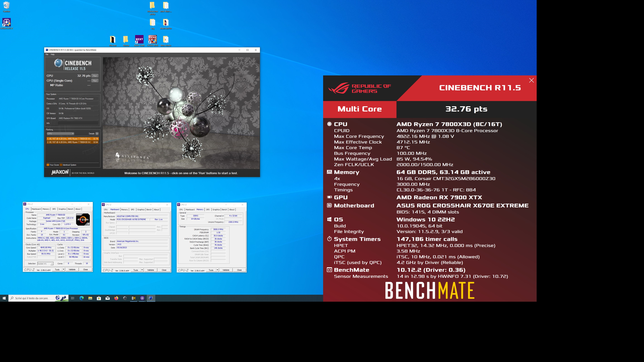Switch to the SPD tab in the first CPU-Z window
Image resolution: width=644 pixels, height=362 pixels.
(54, 209)
